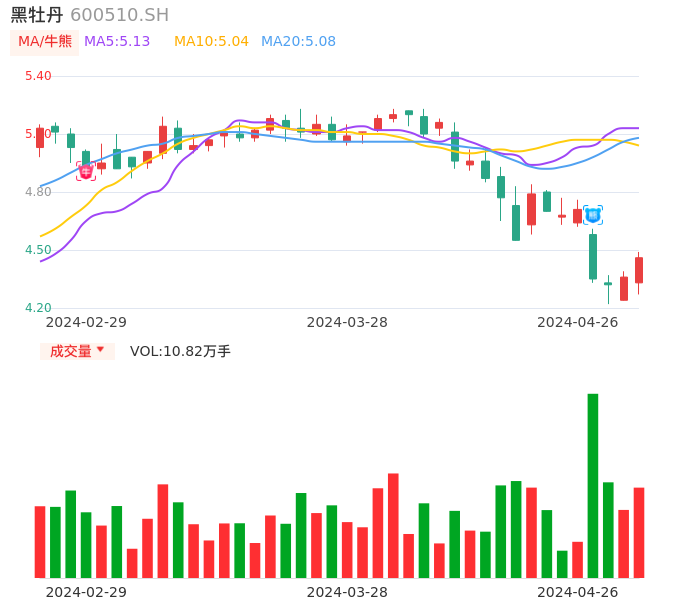The width and height of the screenshot is (686, 606).
Task: Click the 4.20 price axis label
Action: 38,308
